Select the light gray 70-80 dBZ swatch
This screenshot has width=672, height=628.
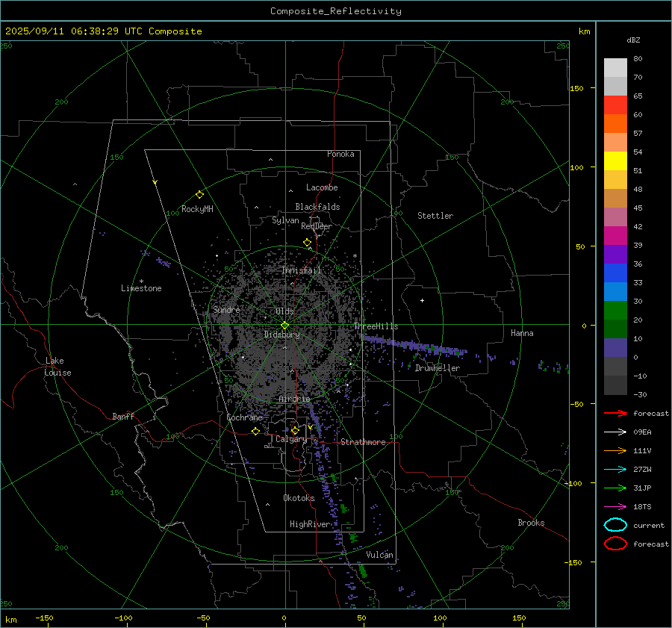(615, 68)
